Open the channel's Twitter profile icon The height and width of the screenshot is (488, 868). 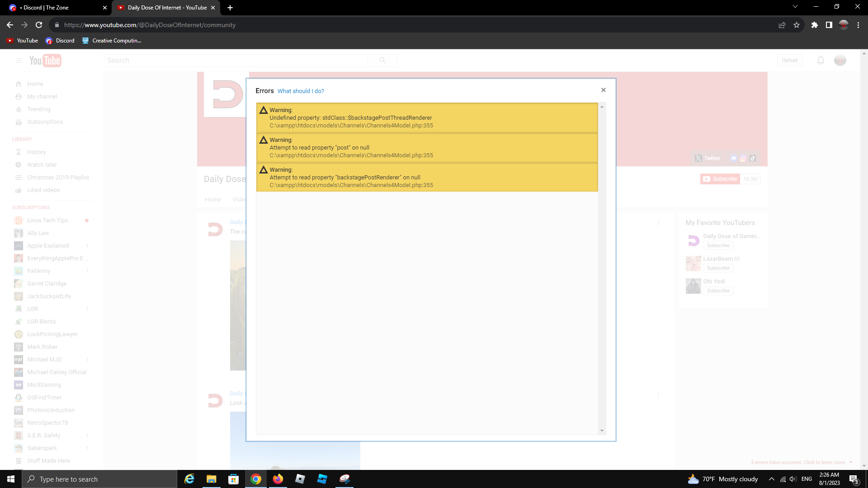pyautogui.click(x=698, y=158)
